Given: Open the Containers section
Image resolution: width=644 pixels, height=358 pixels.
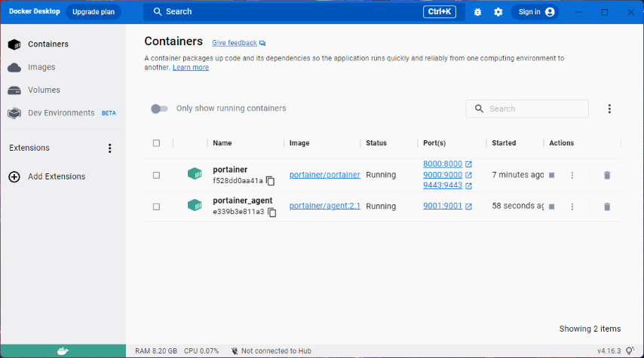Looking at the screenshot, I should pyautogui.click(x=48, y=44).
